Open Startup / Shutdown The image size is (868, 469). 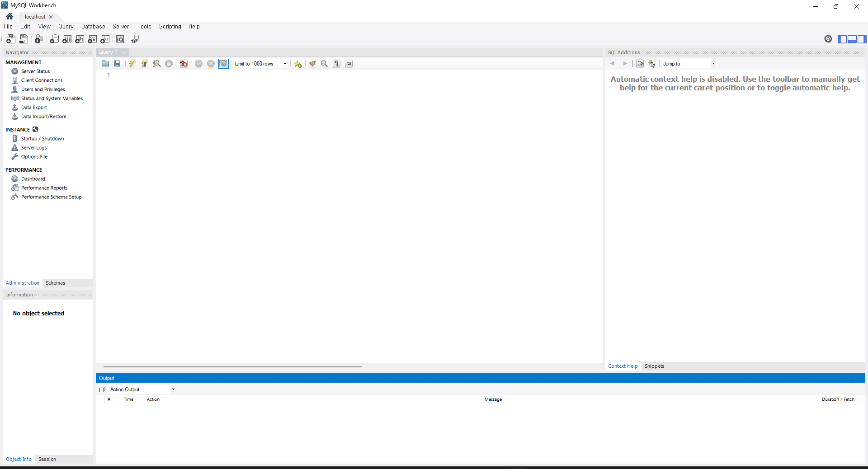[42, 139]
